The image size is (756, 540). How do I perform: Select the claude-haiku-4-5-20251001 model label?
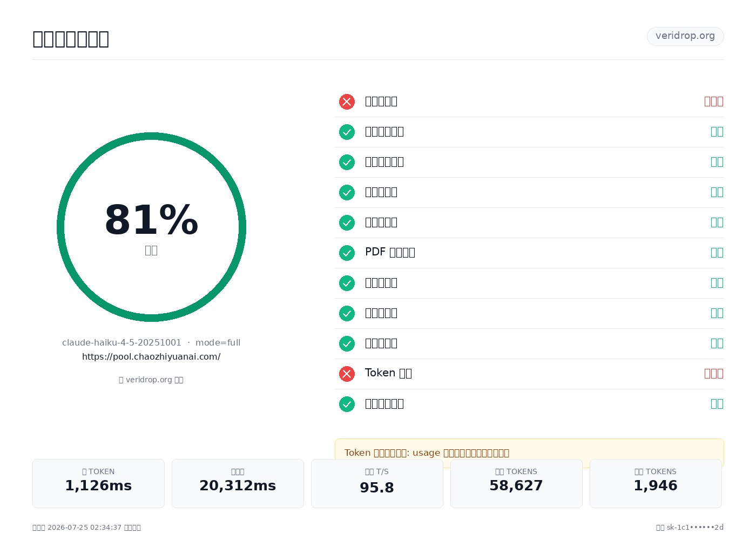[x=122, y=342]
